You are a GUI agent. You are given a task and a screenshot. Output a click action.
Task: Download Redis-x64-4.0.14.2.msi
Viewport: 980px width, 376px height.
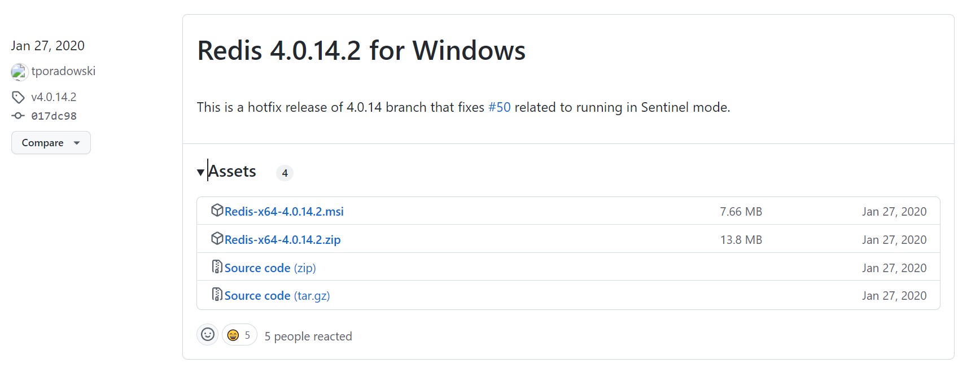(284, 212)
